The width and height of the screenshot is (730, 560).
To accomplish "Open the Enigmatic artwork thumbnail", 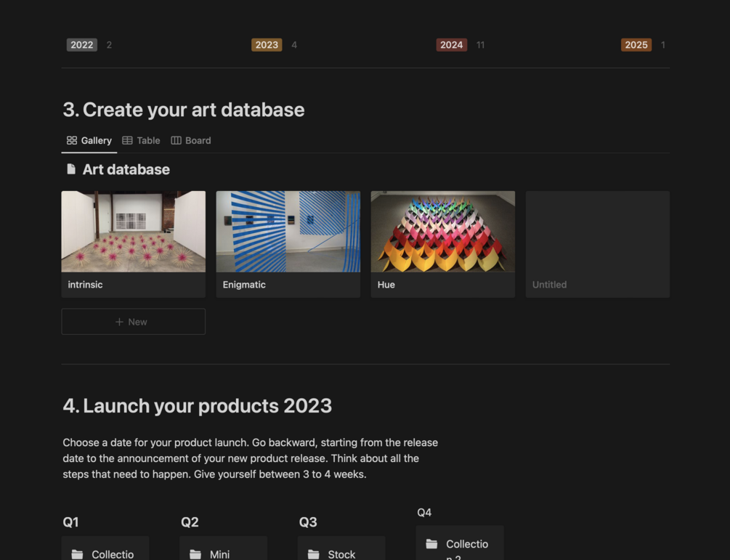I will [x=288, y=232].
